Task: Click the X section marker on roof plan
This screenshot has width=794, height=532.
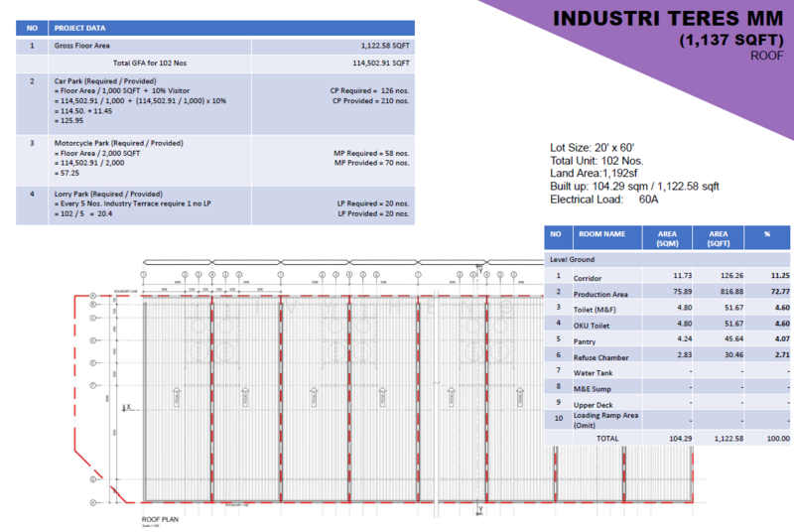Action: 126,407
